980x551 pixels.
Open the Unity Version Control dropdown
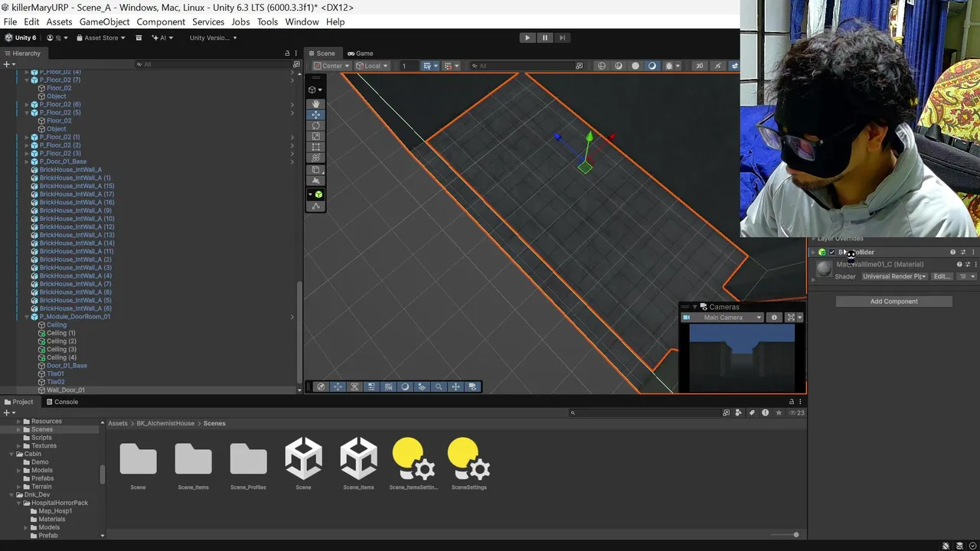pos(213,37)
